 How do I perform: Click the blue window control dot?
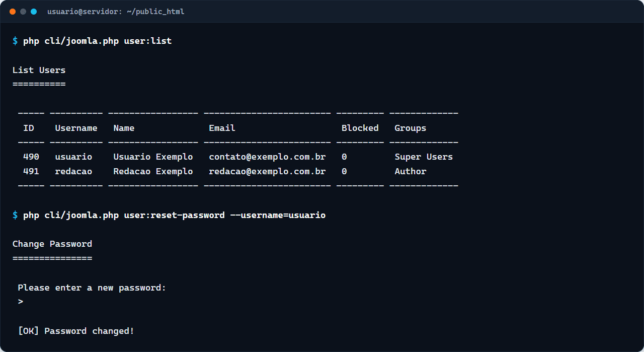point(34,12)
